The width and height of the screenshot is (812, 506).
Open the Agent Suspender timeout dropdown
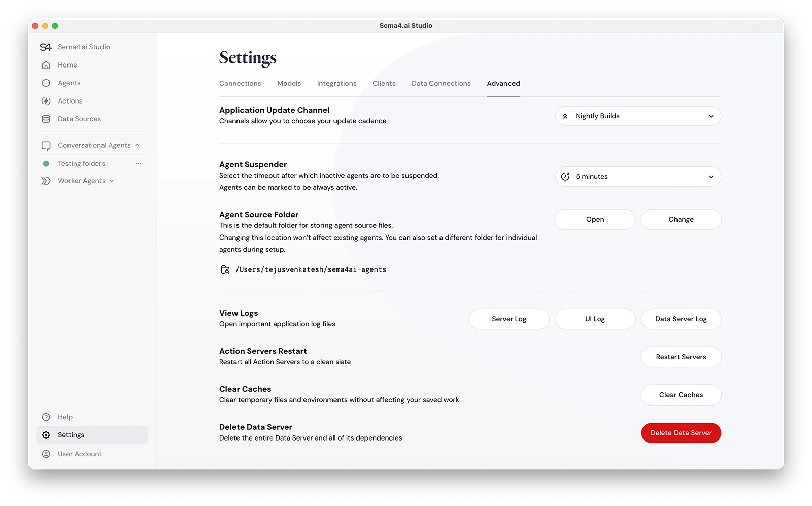pyautogui.click(x=637, y=177)
